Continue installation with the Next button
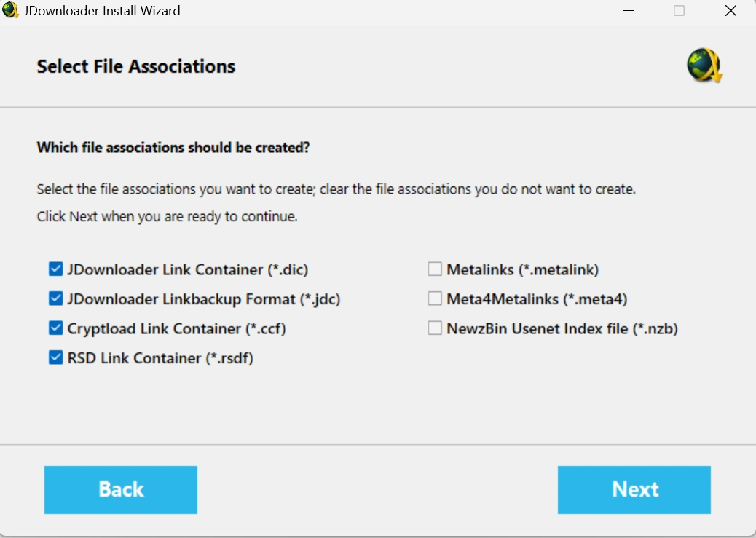756x538 pixels. 634,489
